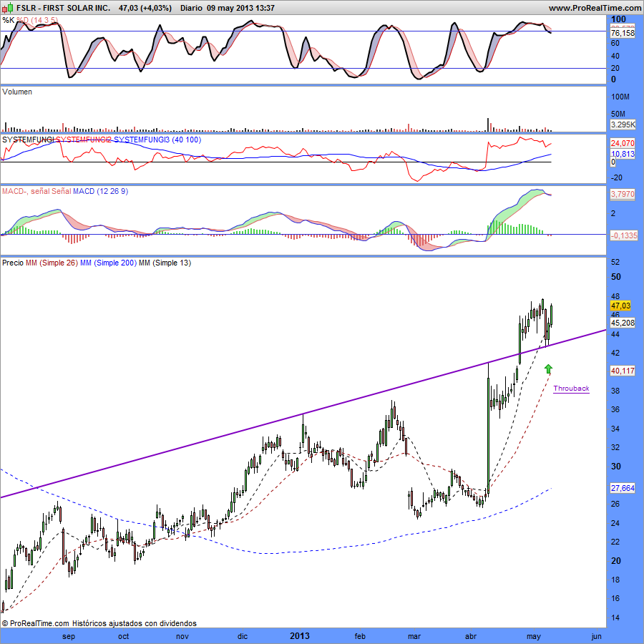The height and width of the screenshot is (644, 644).
Task: Click the 50 price axis label
Action: point(616,277)
